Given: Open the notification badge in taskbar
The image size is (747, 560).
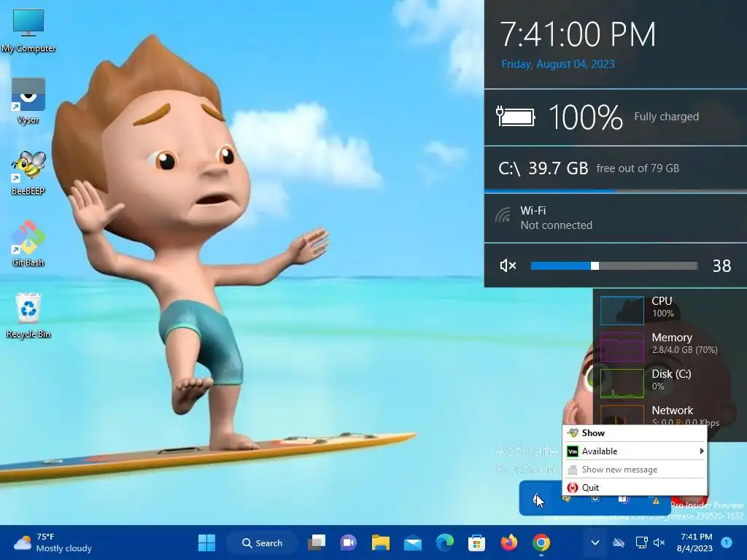Looking at the screenshot, I should point(726,542).
